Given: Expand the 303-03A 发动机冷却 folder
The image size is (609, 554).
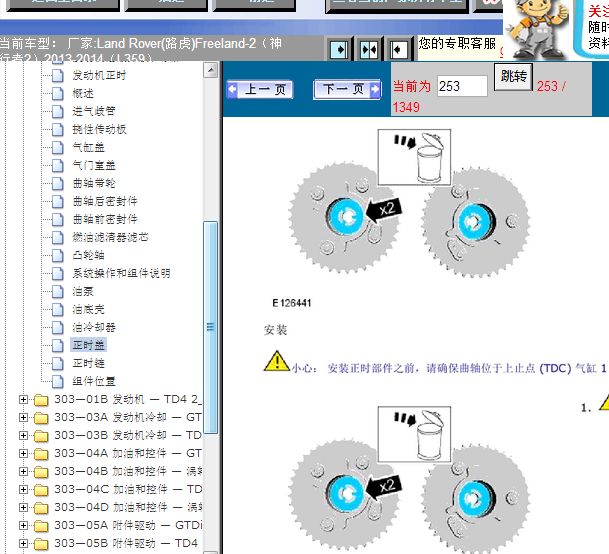Looking at the screenshot, I should coord(23,417).
